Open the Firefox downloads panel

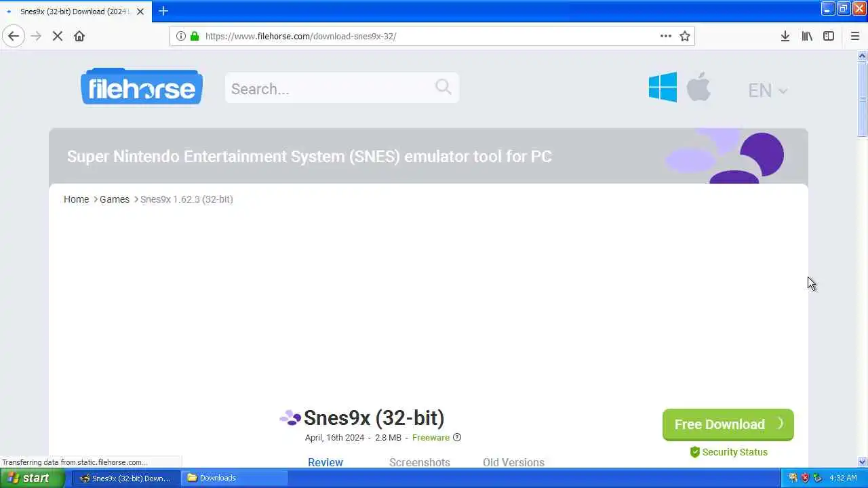(785, 36)
